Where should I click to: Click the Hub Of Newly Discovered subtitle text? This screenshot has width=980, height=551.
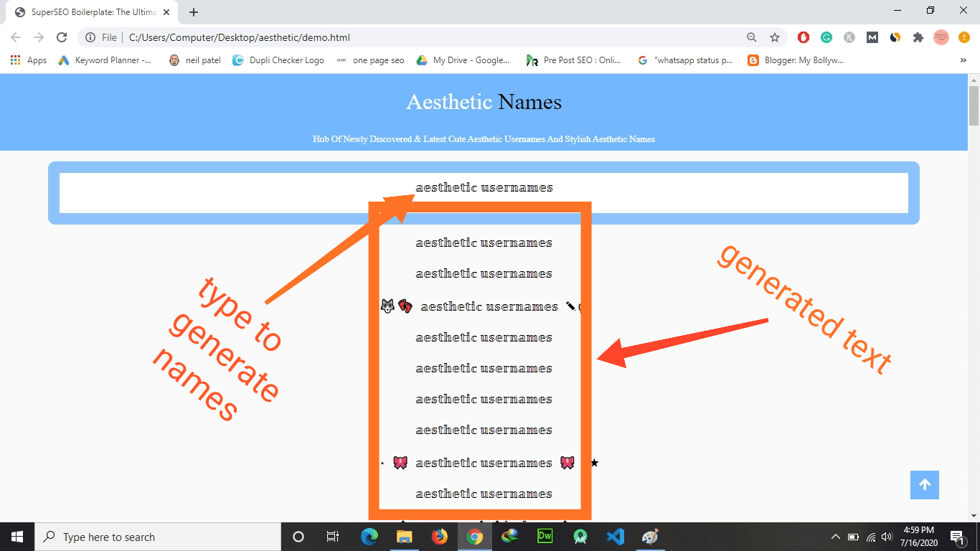pyautogui.click(x=484, y=139)
